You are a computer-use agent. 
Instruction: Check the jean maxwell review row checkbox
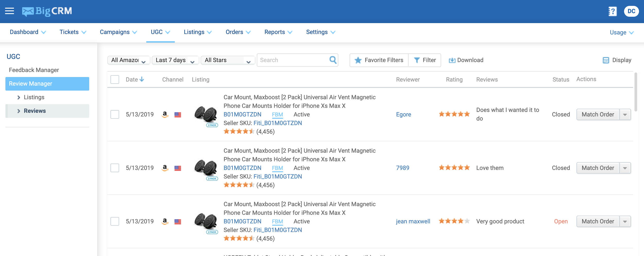(x=115, y=221)
